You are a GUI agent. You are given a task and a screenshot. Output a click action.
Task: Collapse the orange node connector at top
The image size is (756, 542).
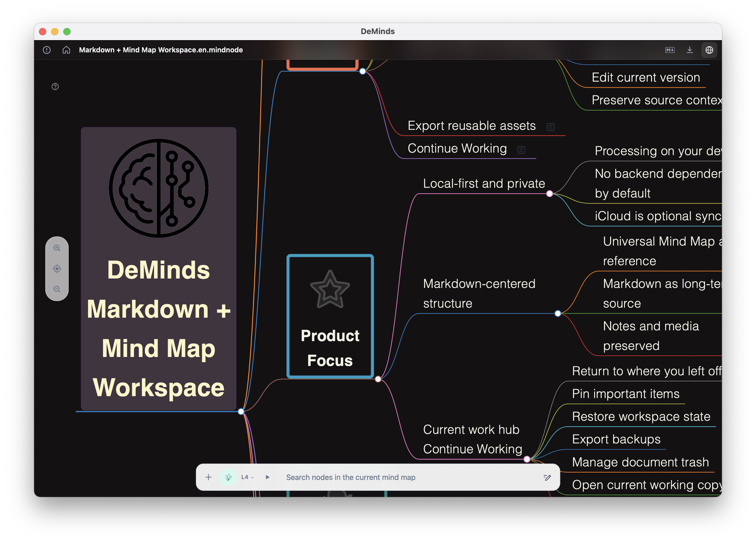[x=363, y=71]
